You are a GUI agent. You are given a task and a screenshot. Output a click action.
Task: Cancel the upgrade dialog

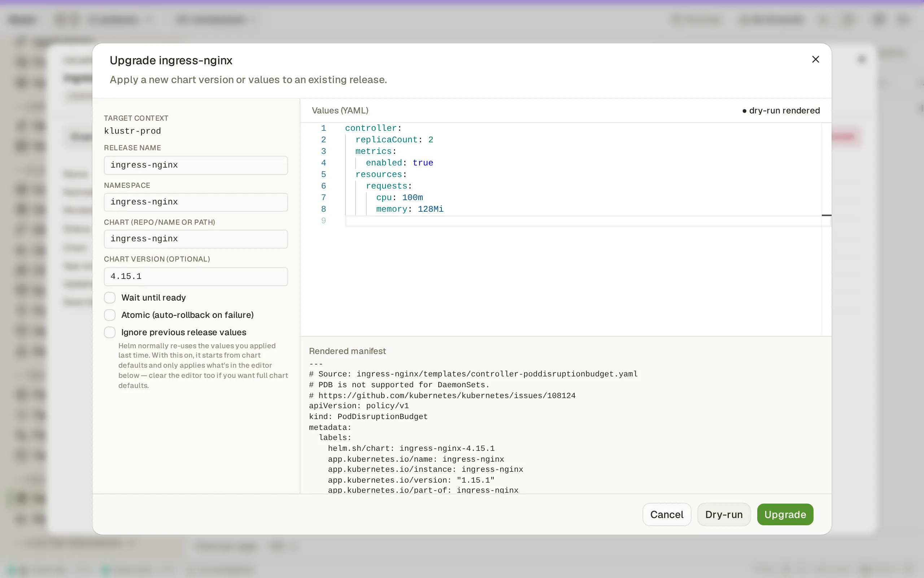point(667,514)
